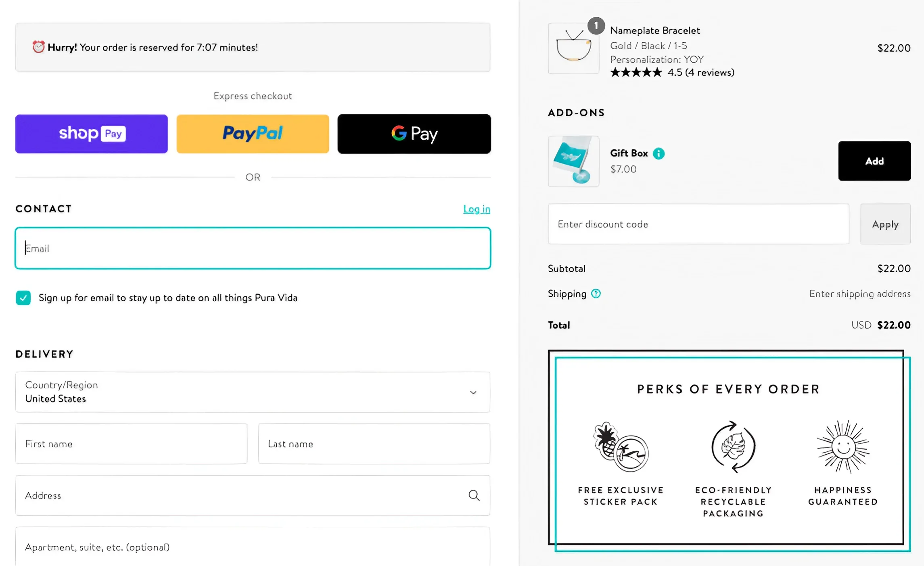Click the alarm clock icon in banner
Viewport: 924px width, 566px height.
38,47
